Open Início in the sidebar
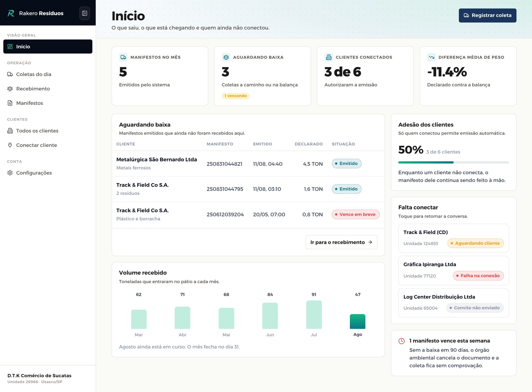The width and height of the screenshot is (532, 392). 48,47
